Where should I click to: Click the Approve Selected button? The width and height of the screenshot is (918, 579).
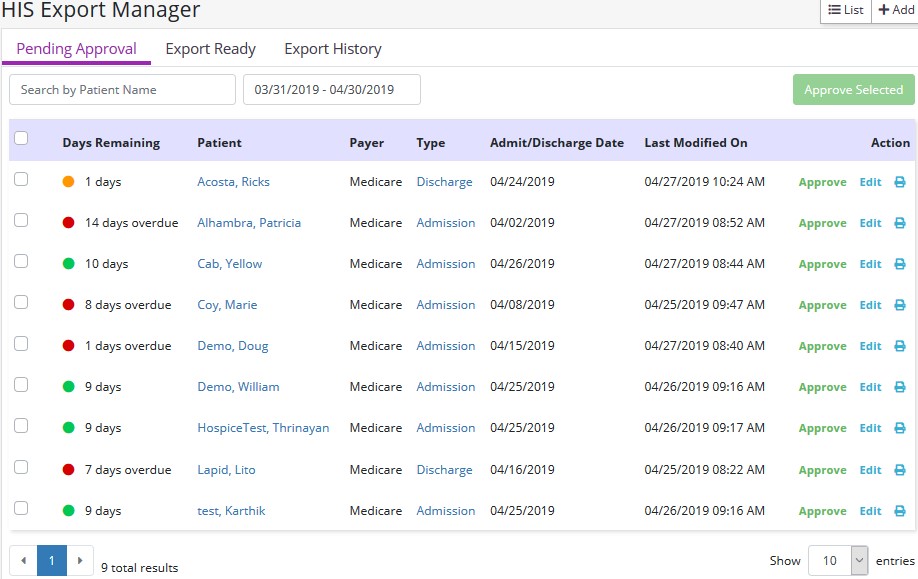tap(853, 90)
